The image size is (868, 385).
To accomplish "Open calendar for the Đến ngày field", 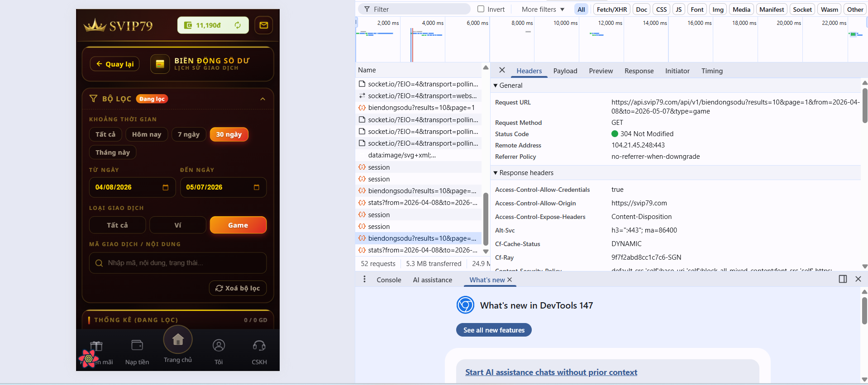I will [257, 187].
